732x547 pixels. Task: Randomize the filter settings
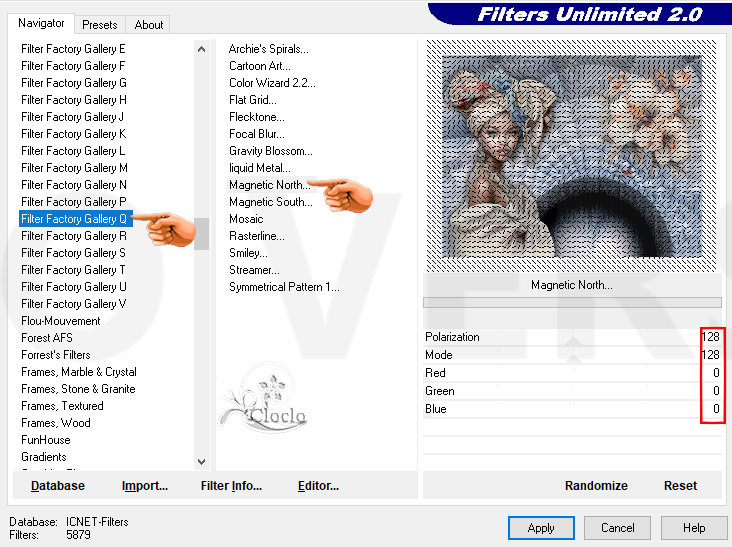[x=596, y=486]
